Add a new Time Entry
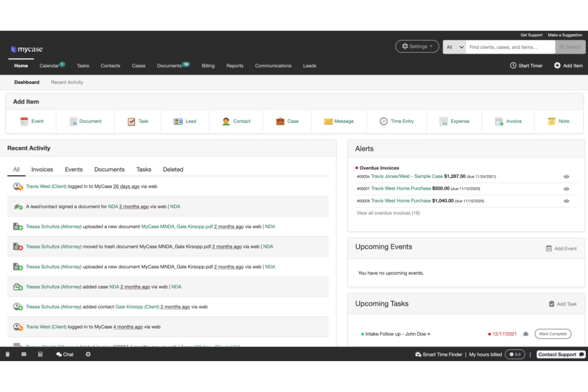588x392 pixels. 397,122
